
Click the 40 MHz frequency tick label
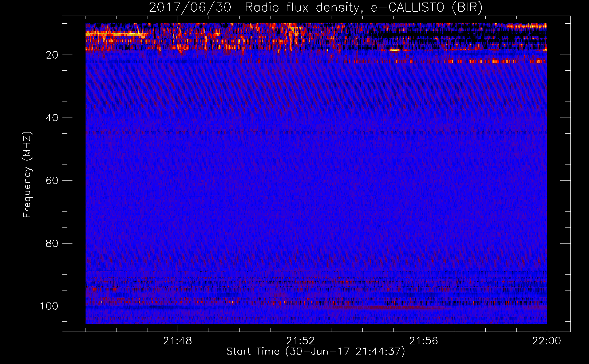[x=52, y=118]
